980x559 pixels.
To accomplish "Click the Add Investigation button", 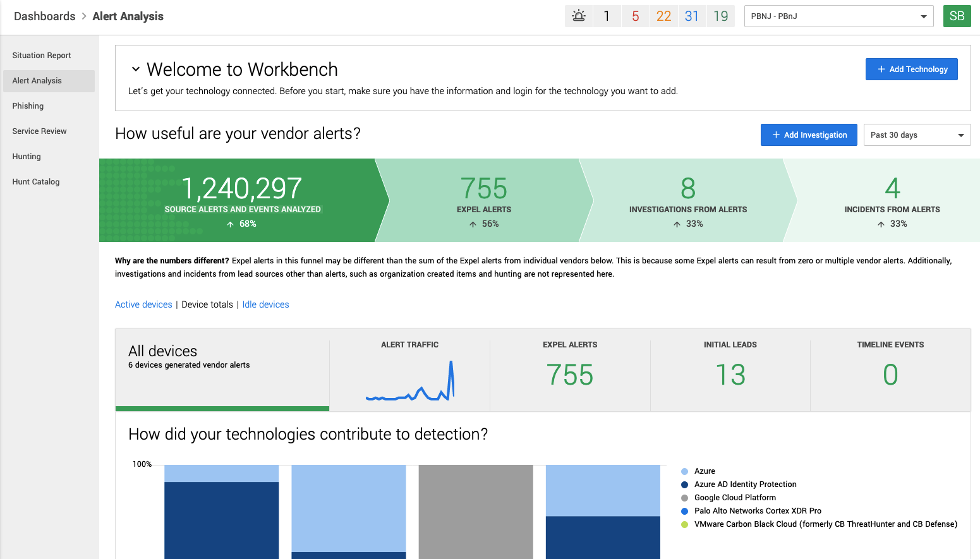I will coord(809,135).
